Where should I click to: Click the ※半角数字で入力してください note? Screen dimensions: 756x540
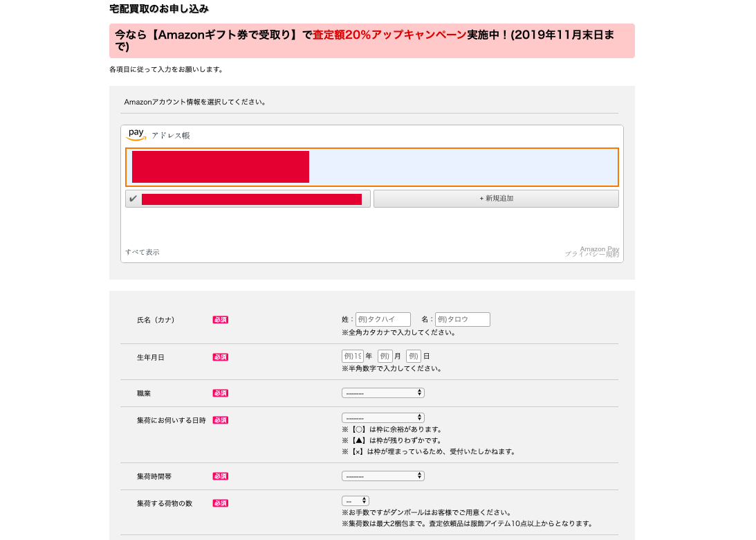[392, 369]
